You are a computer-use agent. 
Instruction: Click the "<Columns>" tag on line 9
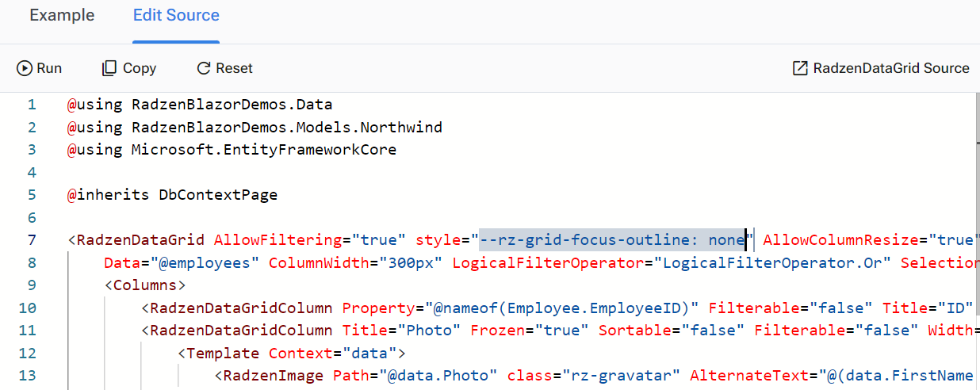click(145, 285)
